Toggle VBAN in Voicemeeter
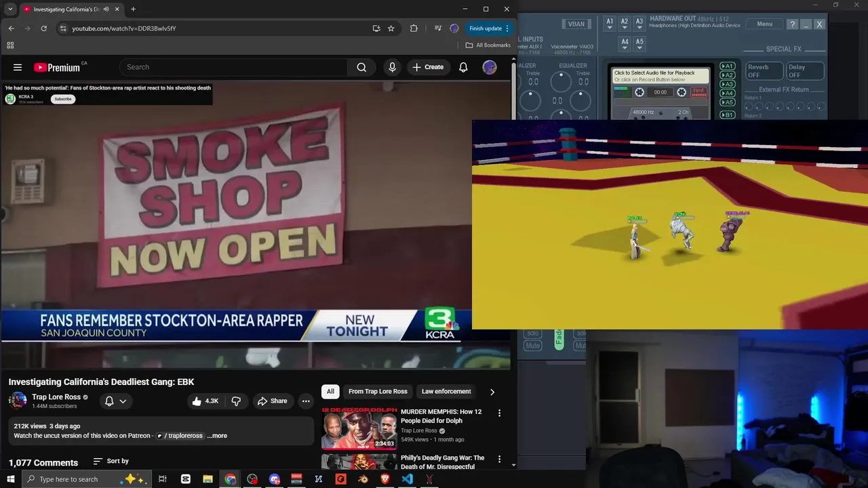 (576, 24)
